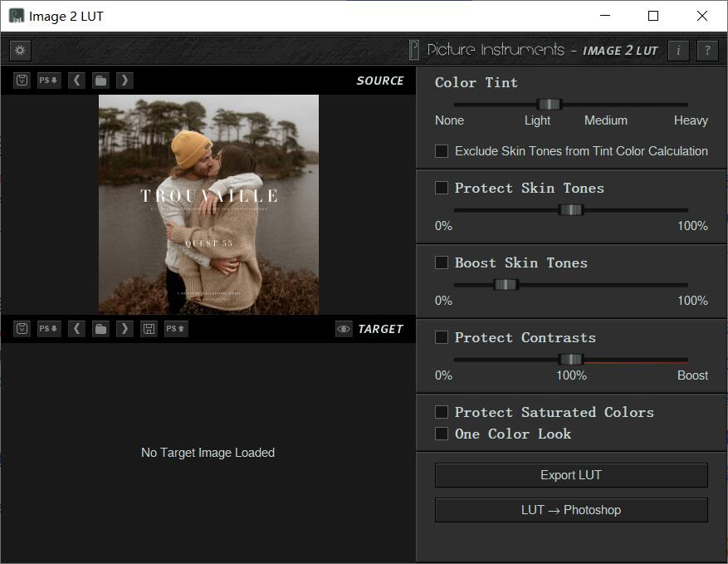Click the Trouvaille source image thumbnail
This screenshot has height=564, width=728.
click(208, 204)
